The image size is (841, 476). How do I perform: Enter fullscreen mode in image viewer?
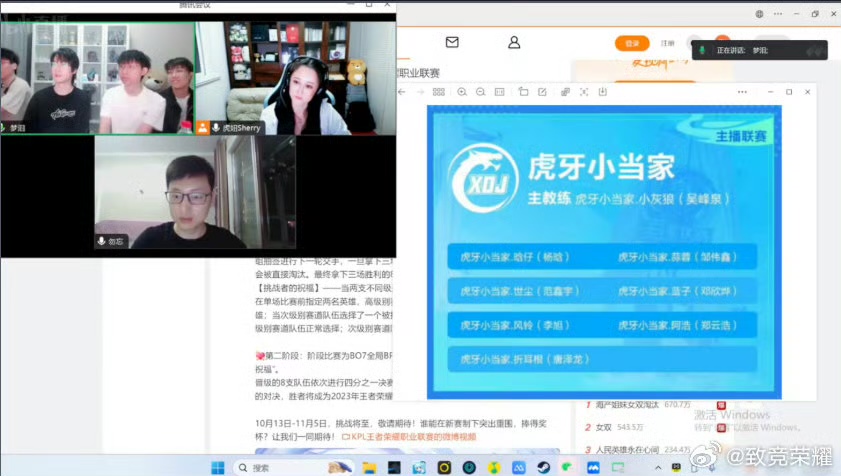point(584,92)
